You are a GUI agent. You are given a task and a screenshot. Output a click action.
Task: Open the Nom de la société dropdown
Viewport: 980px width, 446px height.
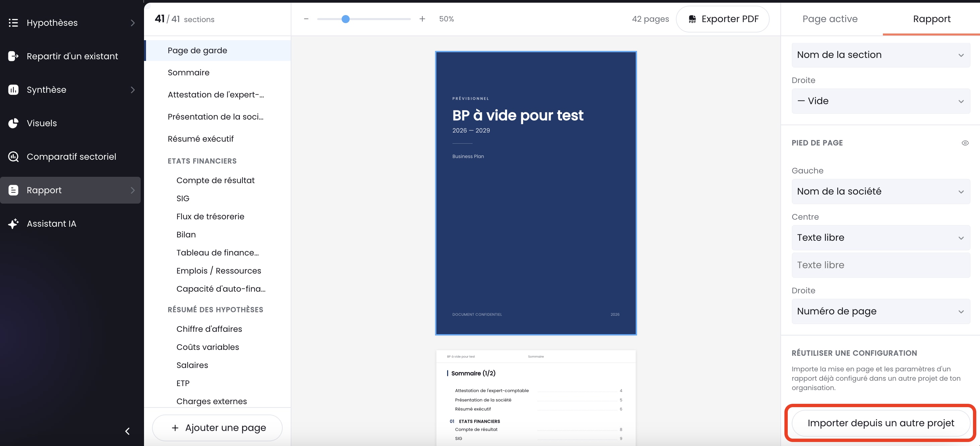coord(881,191)
